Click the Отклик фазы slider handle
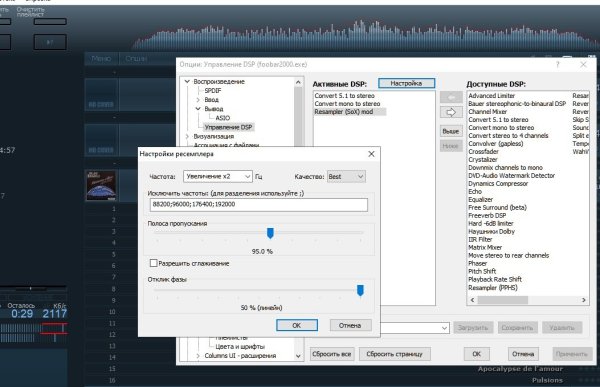 360,290
